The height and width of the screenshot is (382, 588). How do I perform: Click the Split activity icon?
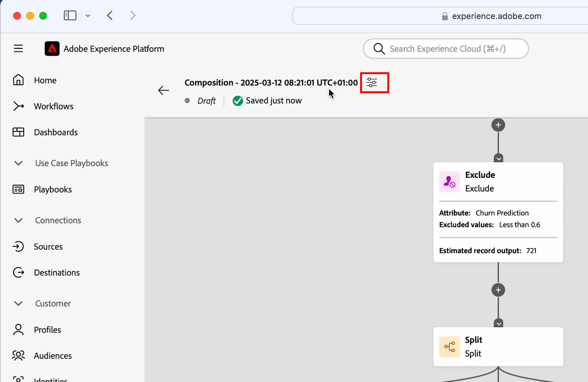449,347
